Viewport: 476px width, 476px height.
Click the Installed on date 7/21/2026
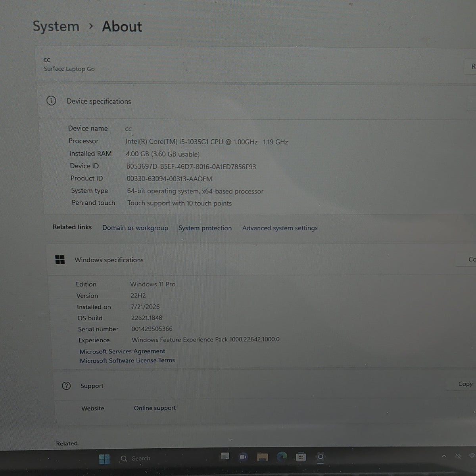145,307
